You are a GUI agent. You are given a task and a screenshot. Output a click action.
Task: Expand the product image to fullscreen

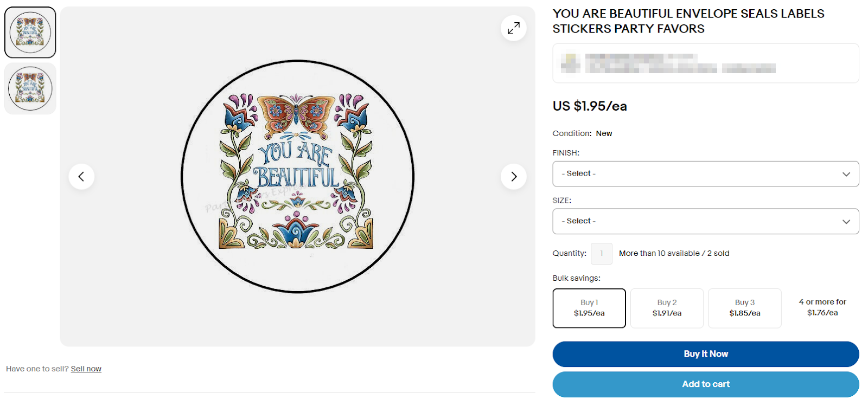point(513,28)
